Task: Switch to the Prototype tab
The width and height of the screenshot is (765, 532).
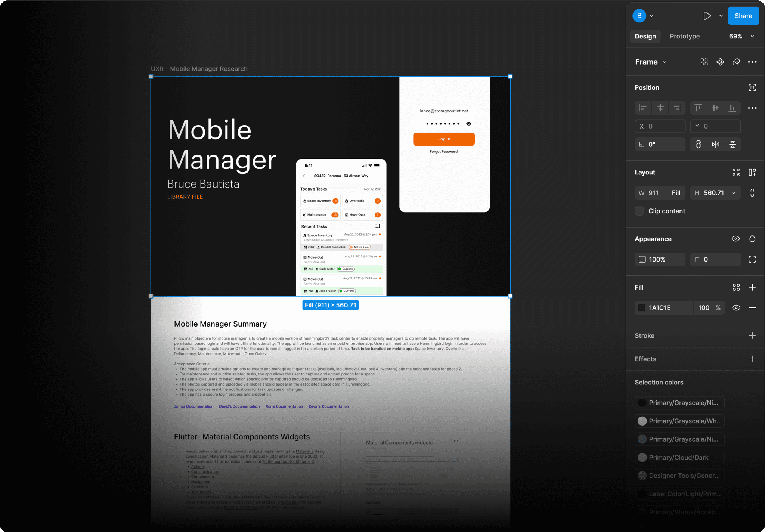Action: point(684,36)
